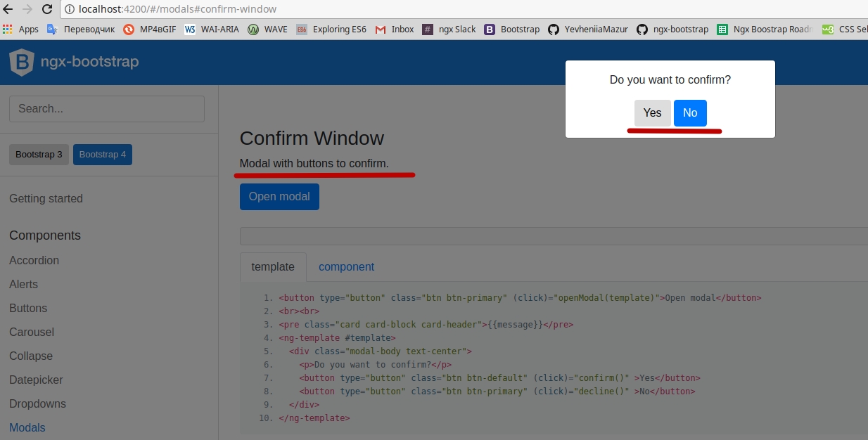Screen dimensions: 868x440
Task: Confirm by clicking Yes in the modal
Action: click(x=652, y=112)
